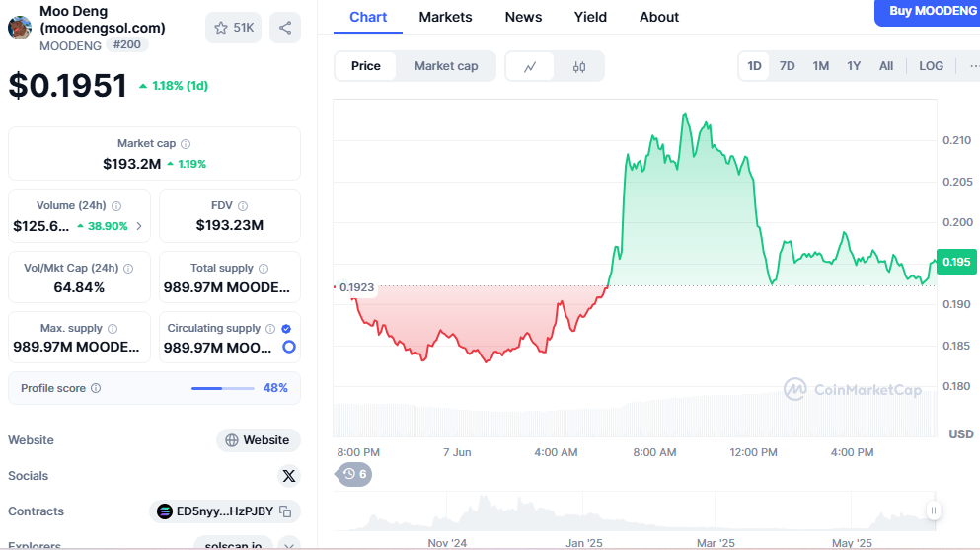Open the Chart tab
980x550 pixels.
368,17
